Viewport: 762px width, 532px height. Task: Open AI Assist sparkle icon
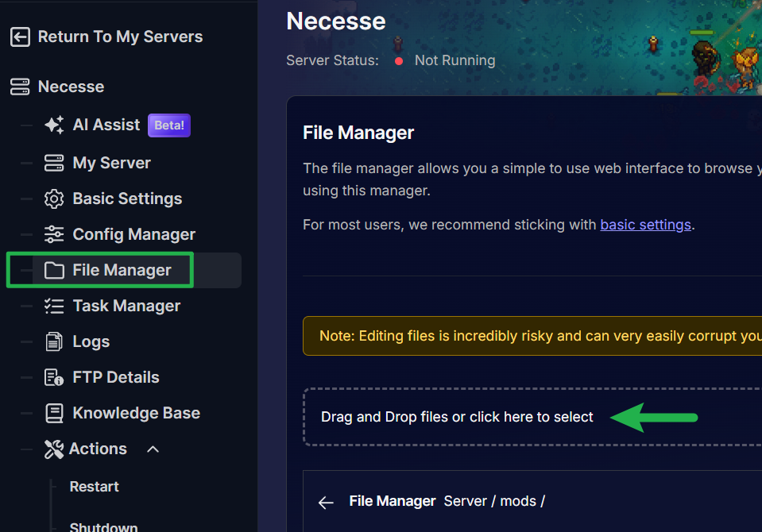pos(54,125)
